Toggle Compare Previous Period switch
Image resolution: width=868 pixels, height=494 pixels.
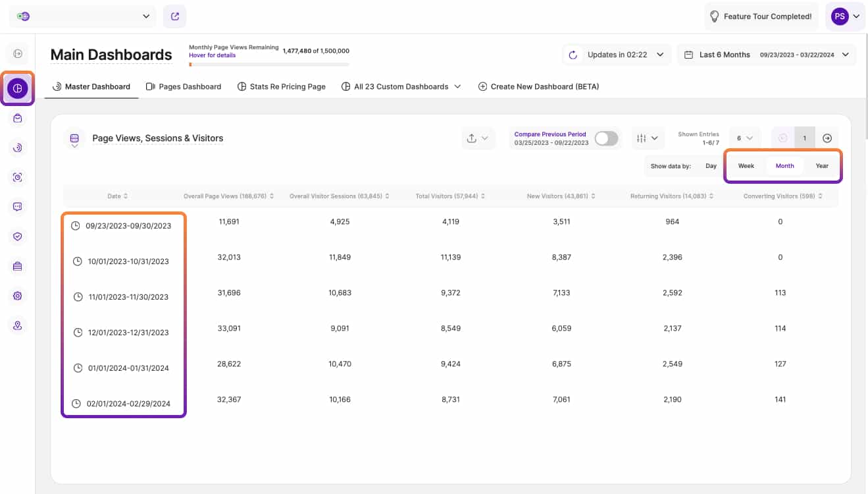(x=605, y=138)
